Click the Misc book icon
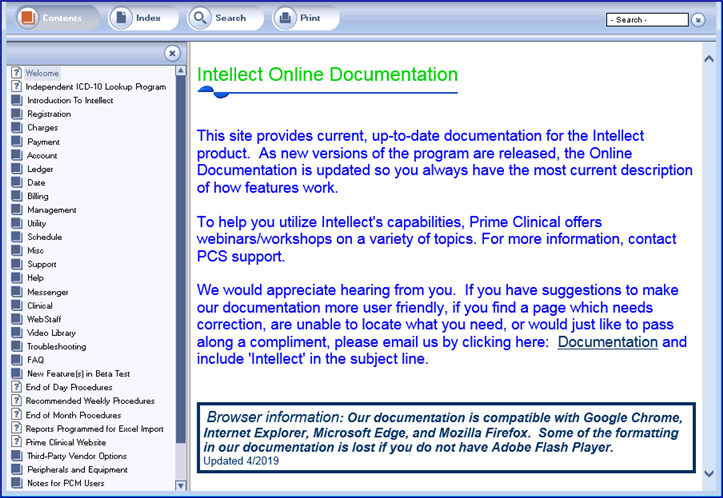723x498 pixels. (x=17, y=250)
